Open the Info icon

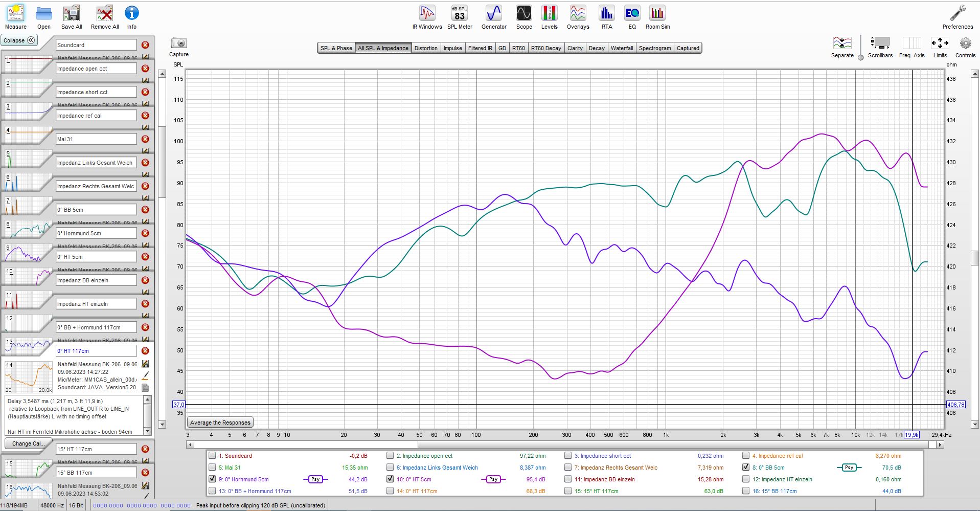(x=132, y=17)
